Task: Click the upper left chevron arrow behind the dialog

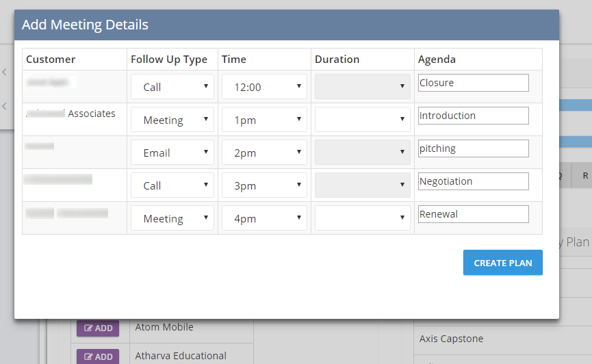Action: coord(5,72)
